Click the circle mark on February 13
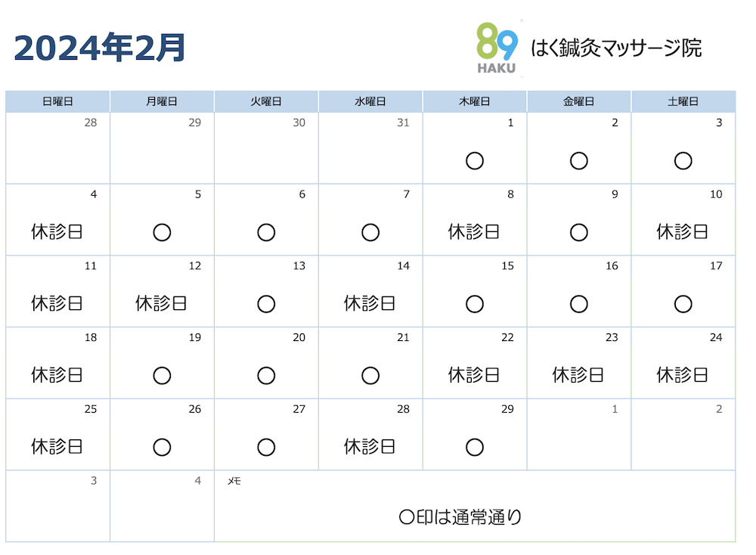The width and height of the screenshot is (756, 555). (266, 304)
